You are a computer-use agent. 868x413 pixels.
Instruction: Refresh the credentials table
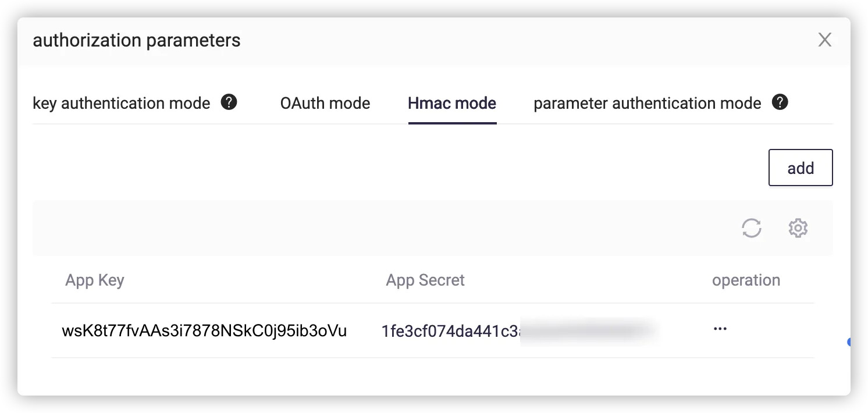[752, 228]
